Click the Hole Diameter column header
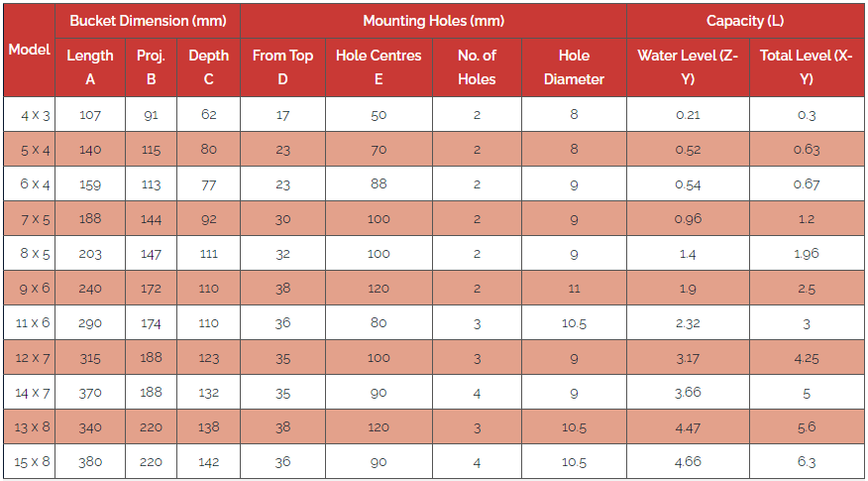868x481 pixels. click(574, 67)
